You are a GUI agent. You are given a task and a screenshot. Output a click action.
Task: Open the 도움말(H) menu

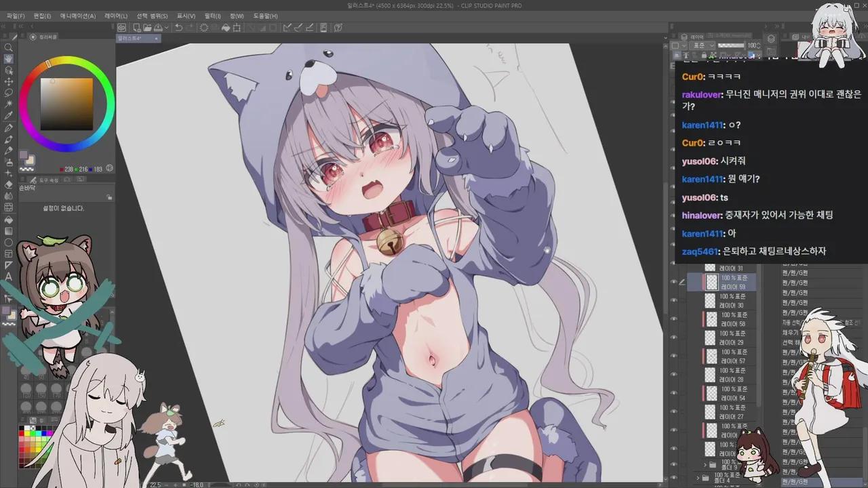coord(265,16)
